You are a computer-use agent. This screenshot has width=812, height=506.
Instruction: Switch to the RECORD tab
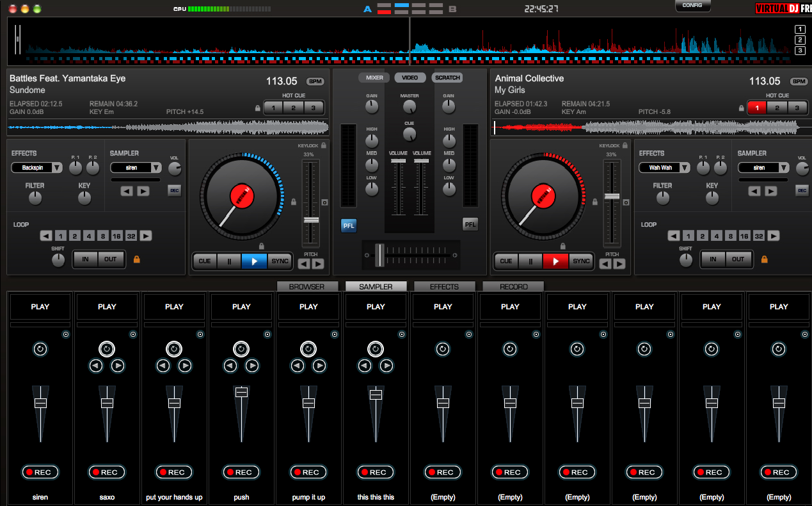pos(513,287)
